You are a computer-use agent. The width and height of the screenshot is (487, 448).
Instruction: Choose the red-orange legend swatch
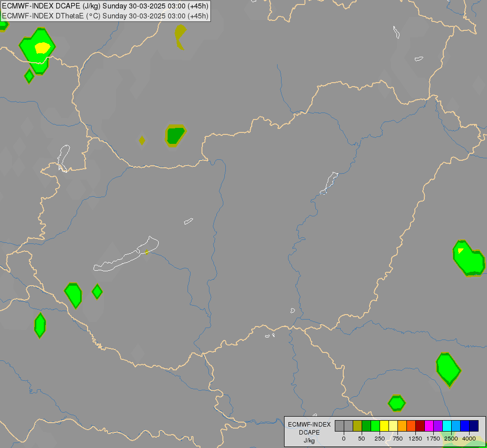(x=411, y=426)
